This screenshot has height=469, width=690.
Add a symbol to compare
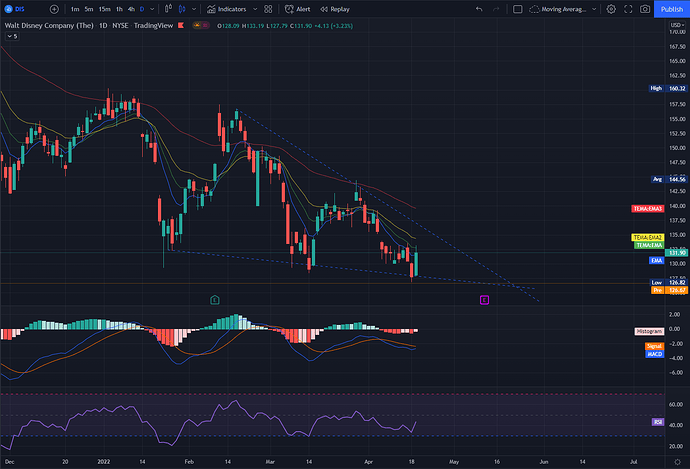54,9
